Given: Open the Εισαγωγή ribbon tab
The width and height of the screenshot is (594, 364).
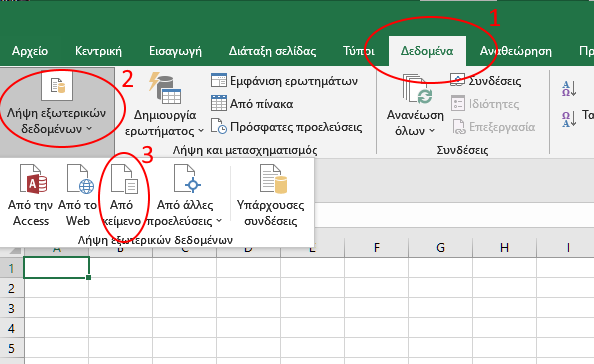Looking at the screenshot, I should point(175,51).
